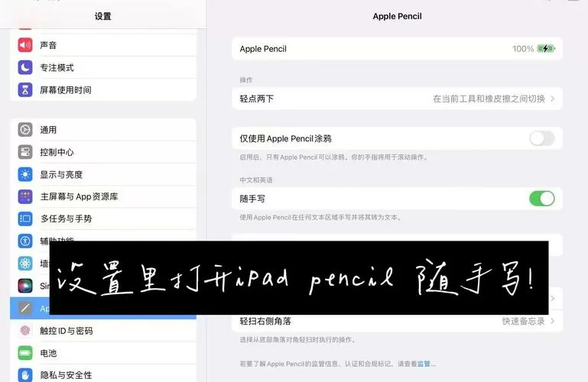
Task: Tap the 监管 regulatory info link
Action: [427, 364]
